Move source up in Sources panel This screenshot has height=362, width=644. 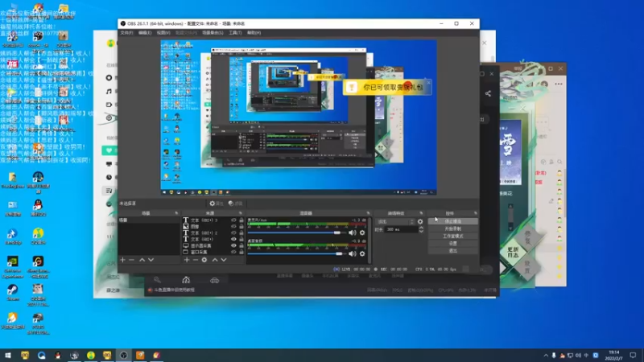(x=215, y=260)
